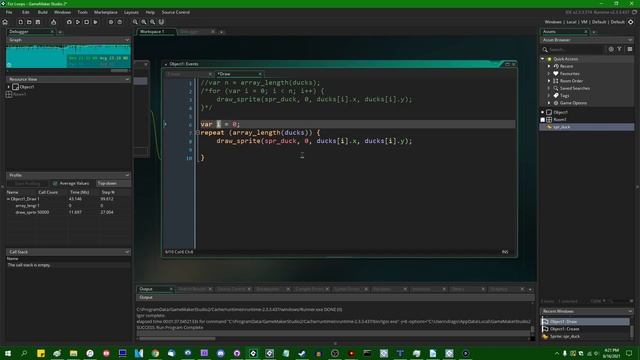Run the game with the play icon
Image resolution: width=640 pixels, height=360 pixels.
[78, 22]
